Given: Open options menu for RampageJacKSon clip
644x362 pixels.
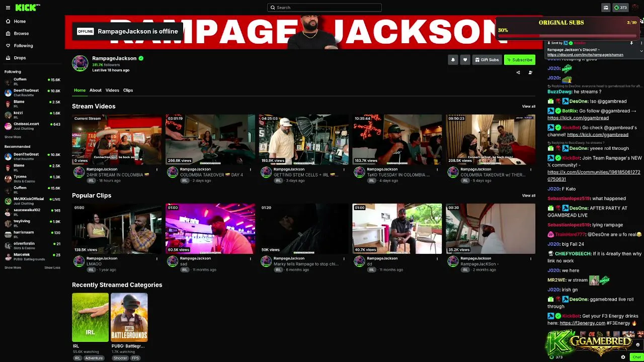Looking at the screenshot, I should coord(531,258).
